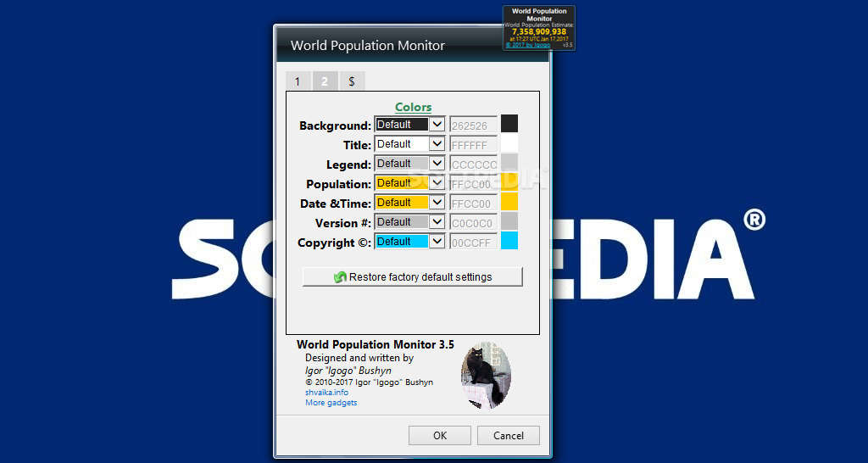This screenshot has width=868, height=463.
Task: Click the green restore arrow icon
Action: (x=341, y=277)
